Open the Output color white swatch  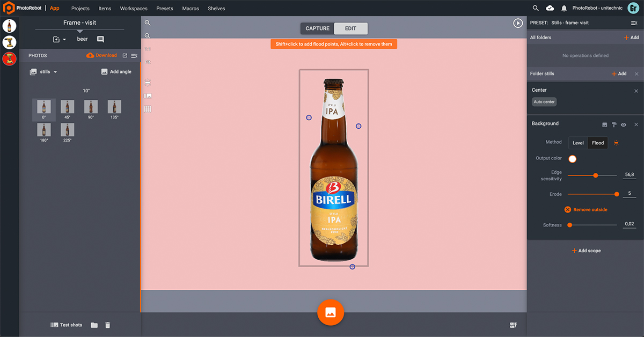[x=572, y=159]
